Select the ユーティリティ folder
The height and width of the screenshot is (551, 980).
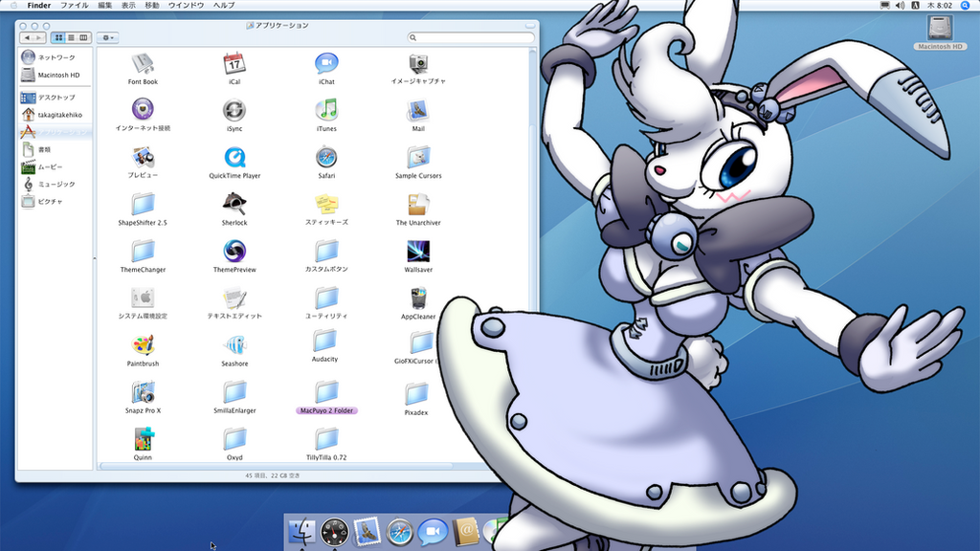coord(326,298)
